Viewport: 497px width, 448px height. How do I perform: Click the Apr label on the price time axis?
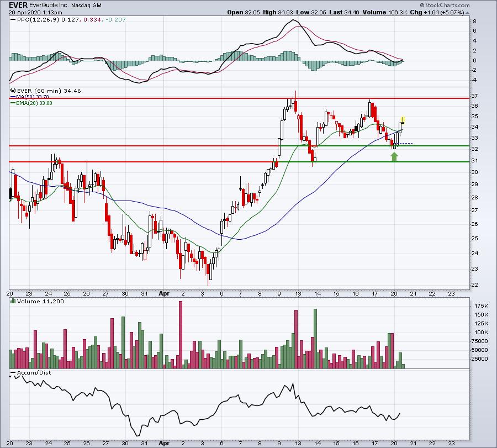pyautogui.click(x=164, y=293)
